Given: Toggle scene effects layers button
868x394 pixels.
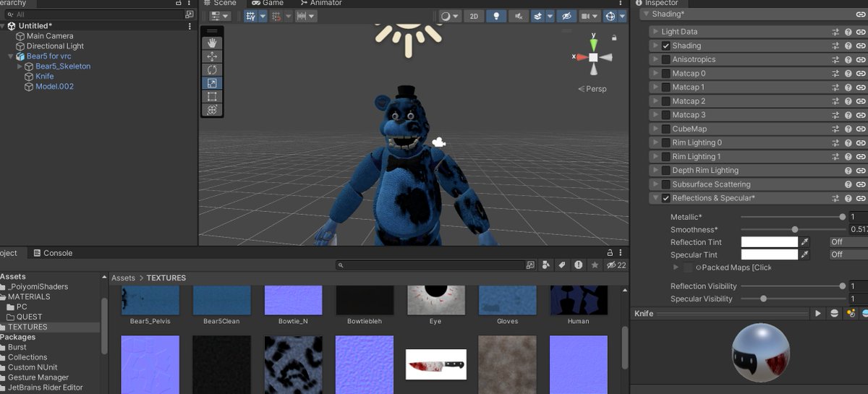Looking at the screenshot, I should tap(538, 16).
